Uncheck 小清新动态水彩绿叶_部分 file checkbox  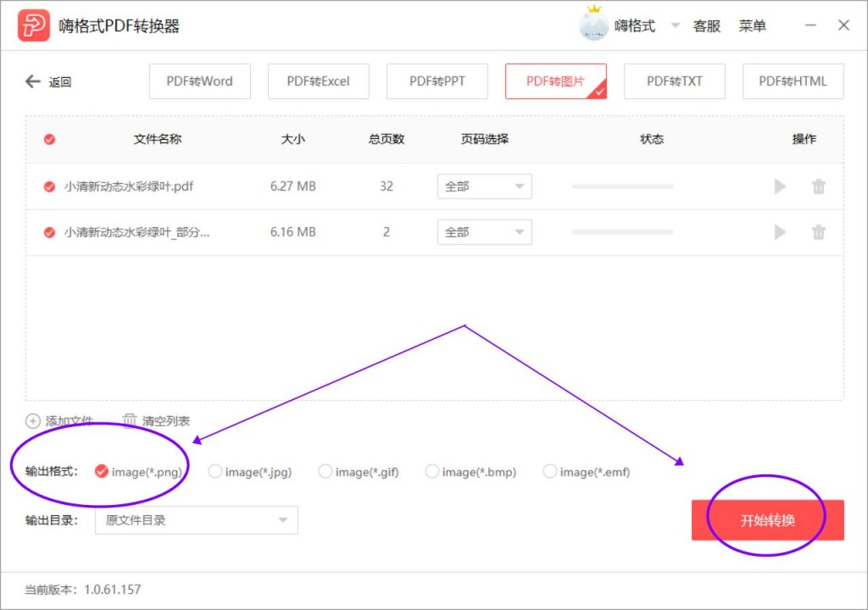click(49, 232)
